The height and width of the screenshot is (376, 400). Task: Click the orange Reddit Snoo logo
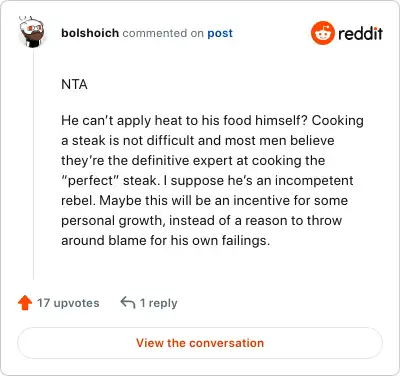[322, 33]
